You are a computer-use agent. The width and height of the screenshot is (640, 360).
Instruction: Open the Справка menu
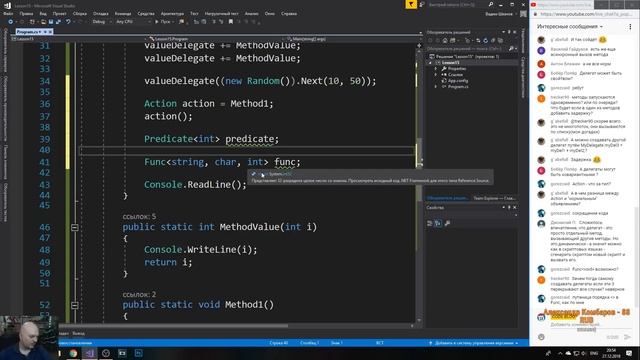click(289, 13)
